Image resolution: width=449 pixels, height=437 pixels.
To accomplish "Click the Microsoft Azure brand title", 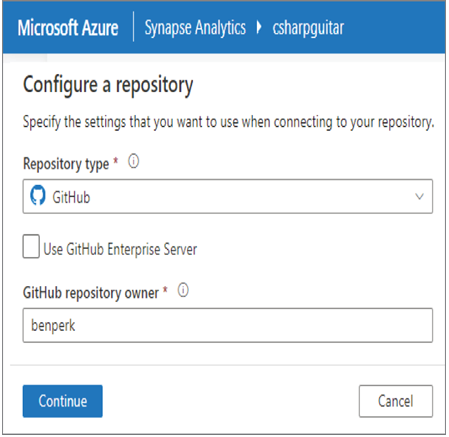I will click(x=68, y=28).
